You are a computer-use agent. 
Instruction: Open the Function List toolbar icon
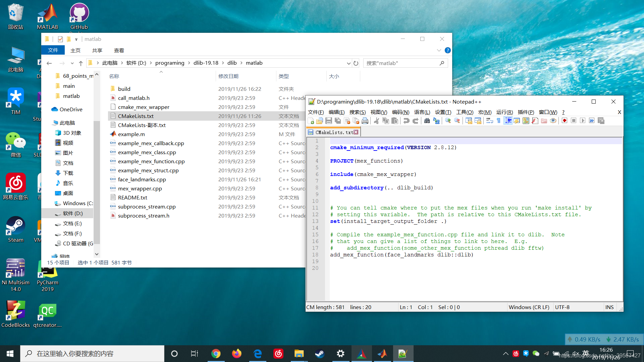[x=535, y=121]
